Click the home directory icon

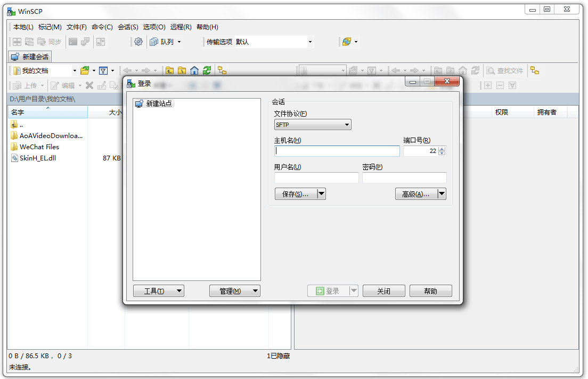[x=194, y=70]
